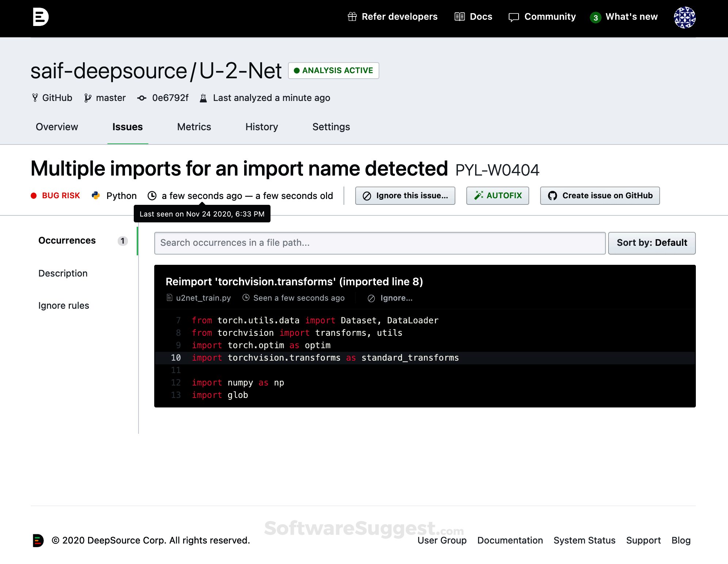Click the Docs book icon in navbar
Viewport: 728px width, 564px height.
click(459, 16)
